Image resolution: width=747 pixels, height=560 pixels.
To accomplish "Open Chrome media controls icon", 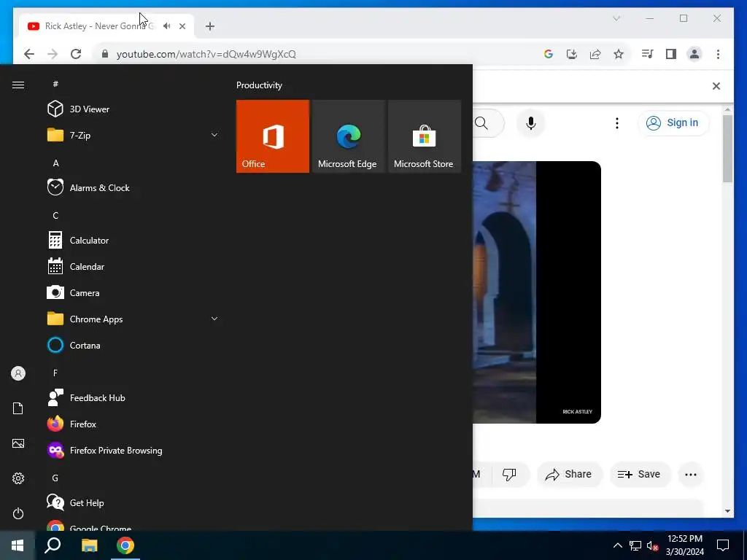I will click(648, 54).
